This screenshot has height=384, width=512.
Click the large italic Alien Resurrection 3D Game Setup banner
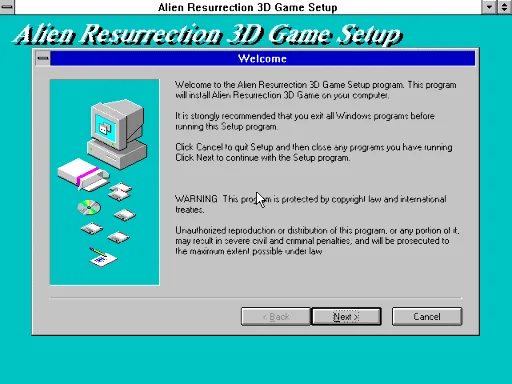[x=208, y=35]
